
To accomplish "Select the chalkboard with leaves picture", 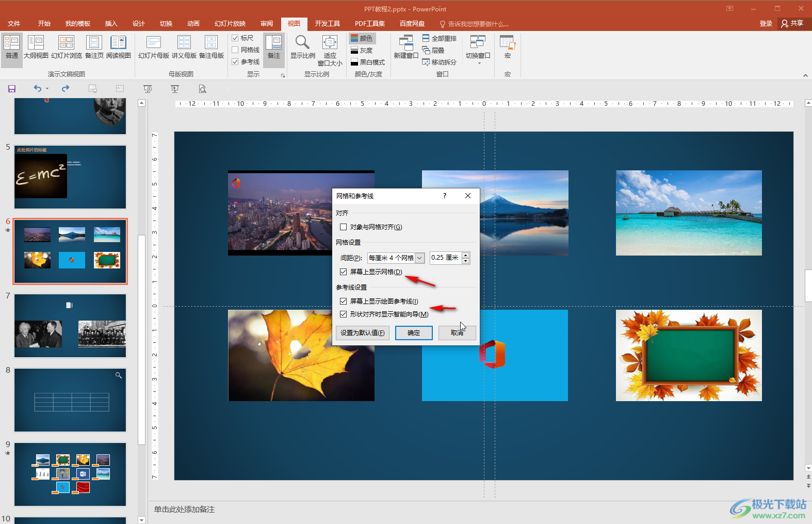I will 689,355.
